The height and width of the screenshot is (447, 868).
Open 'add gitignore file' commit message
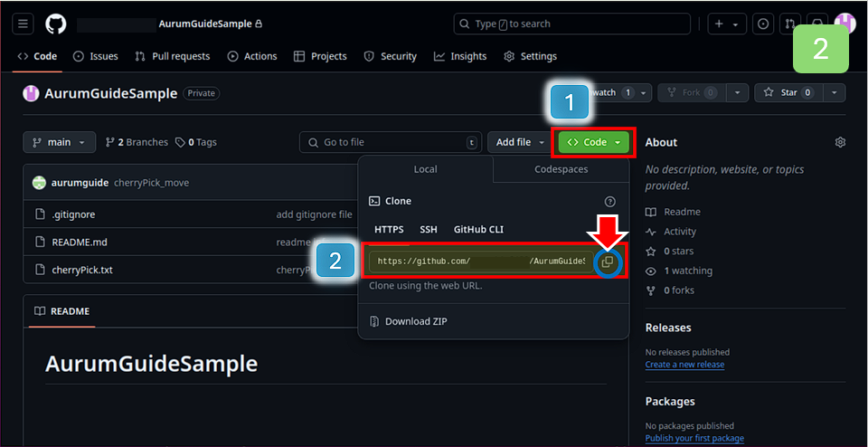pos(314,214)
